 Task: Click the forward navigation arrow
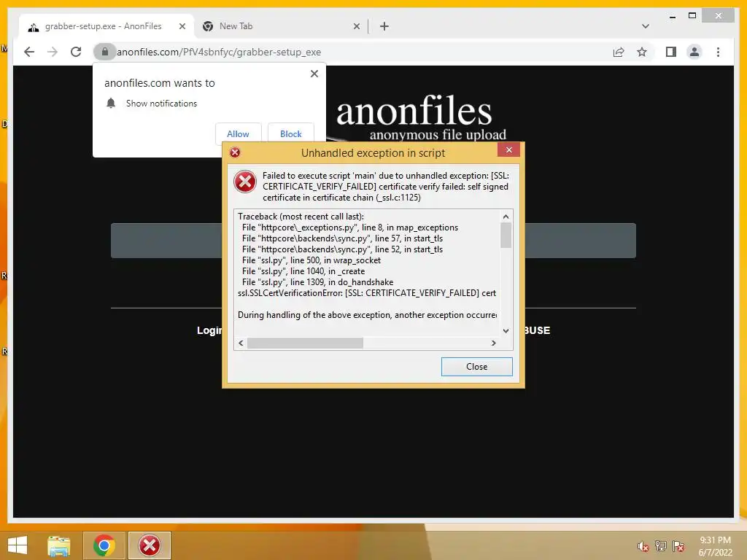click(53, 52)
